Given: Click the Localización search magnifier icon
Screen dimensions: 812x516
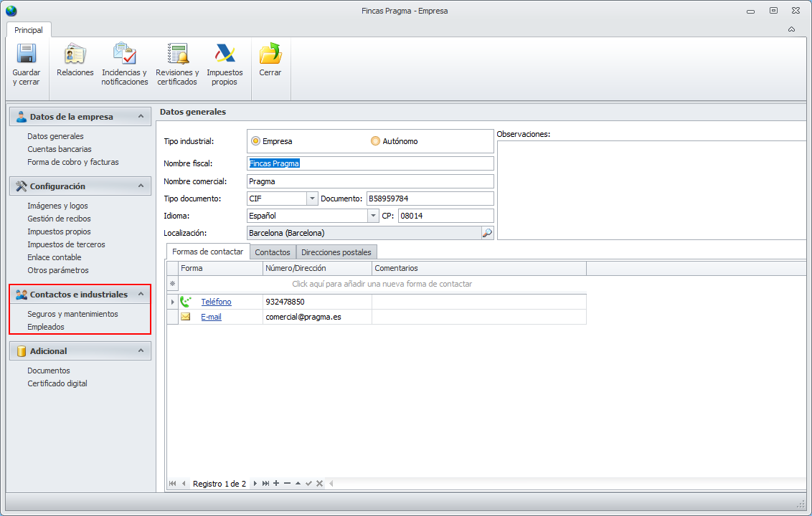Looking at the screenshot, I should (487, 233).
